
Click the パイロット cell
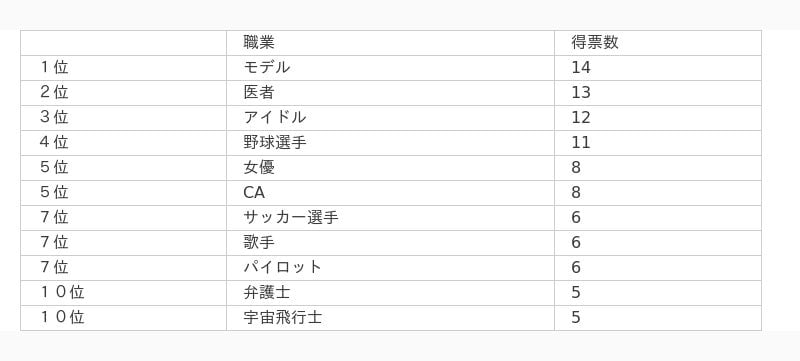(x=390, y=268)
